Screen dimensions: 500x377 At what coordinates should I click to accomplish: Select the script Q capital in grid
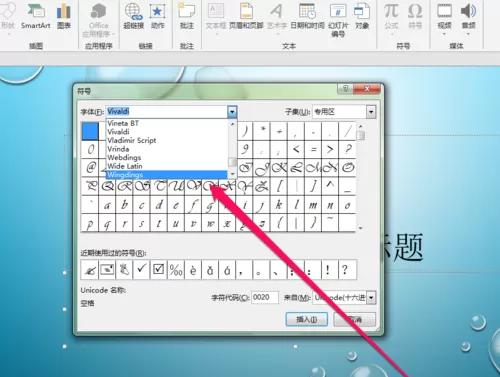click(107, 186)
